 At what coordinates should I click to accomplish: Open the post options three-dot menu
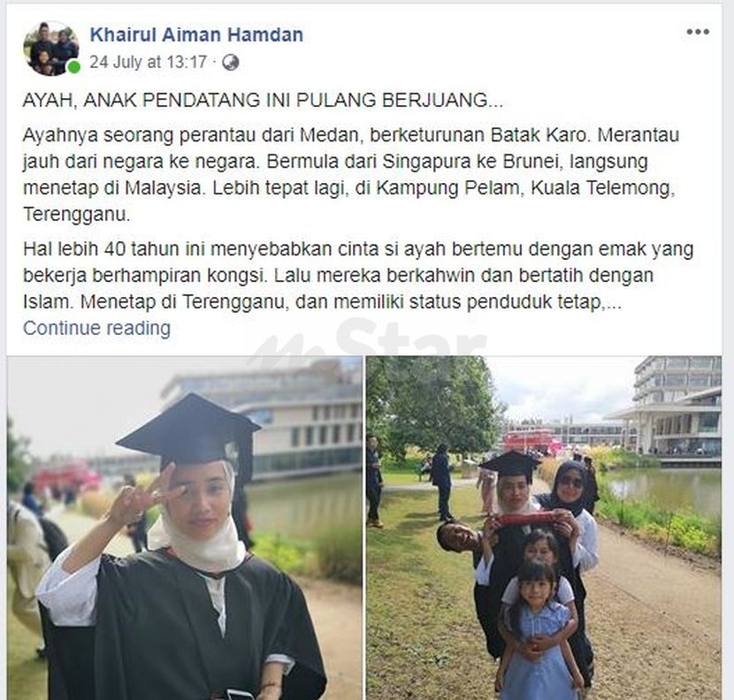pyautogui.click(x=698, y=32)
